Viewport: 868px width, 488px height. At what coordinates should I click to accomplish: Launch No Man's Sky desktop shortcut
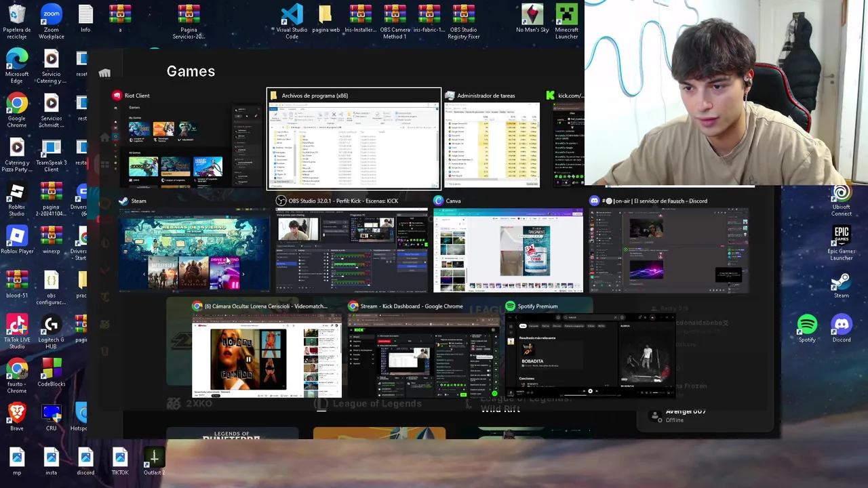[532, 19]
